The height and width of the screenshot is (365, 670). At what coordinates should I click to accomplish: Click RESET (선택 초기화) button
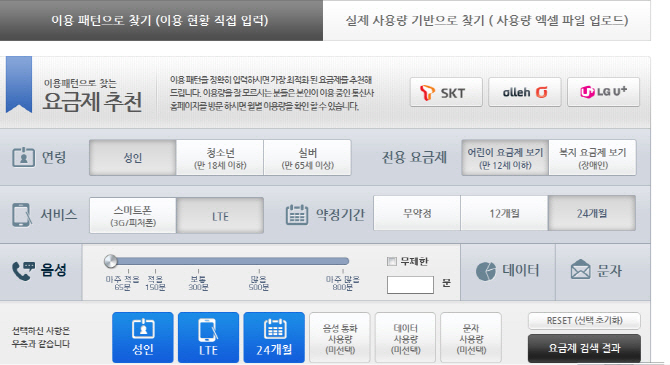[584, 321]
